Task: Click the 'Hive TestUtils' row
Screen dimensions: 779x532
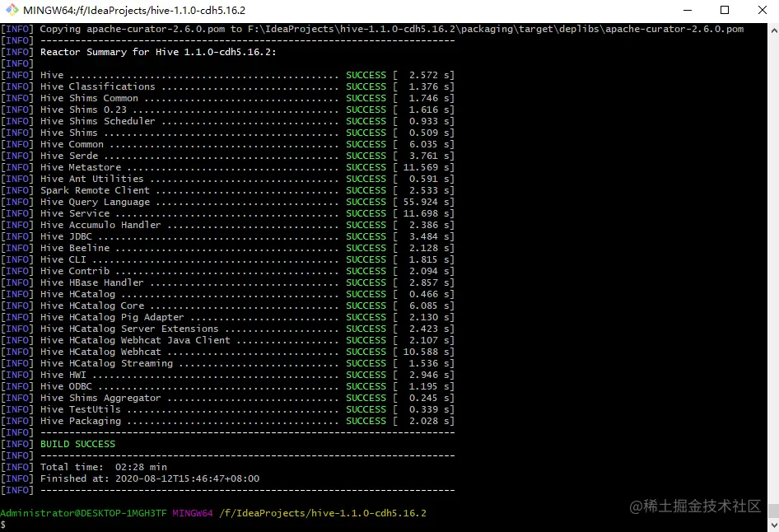Action: (x=227, y=409)
